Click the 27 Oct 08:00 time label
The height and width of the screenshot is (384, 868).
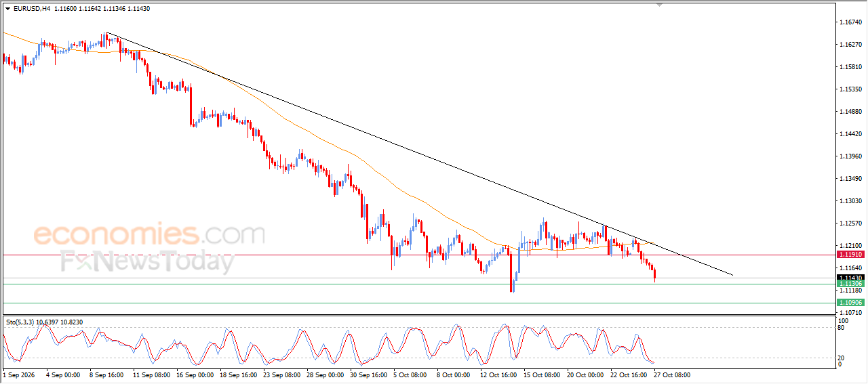672,375
